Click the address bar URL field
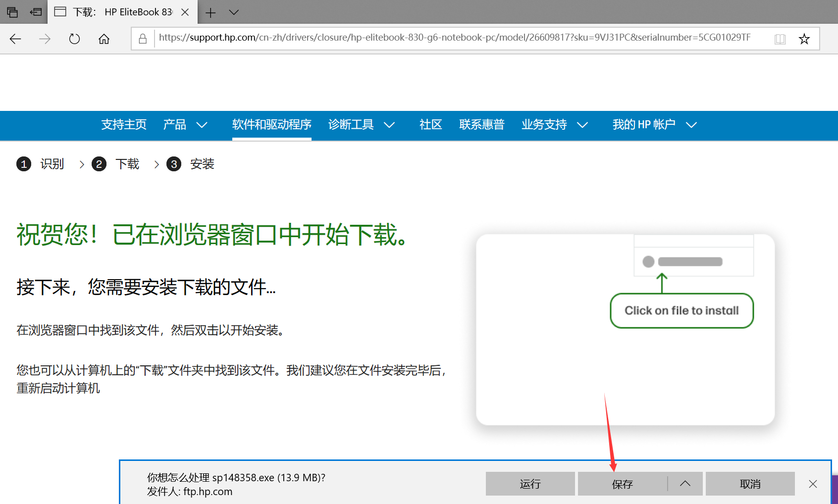This screenshot has height=504, width=838. click(455, 38)
